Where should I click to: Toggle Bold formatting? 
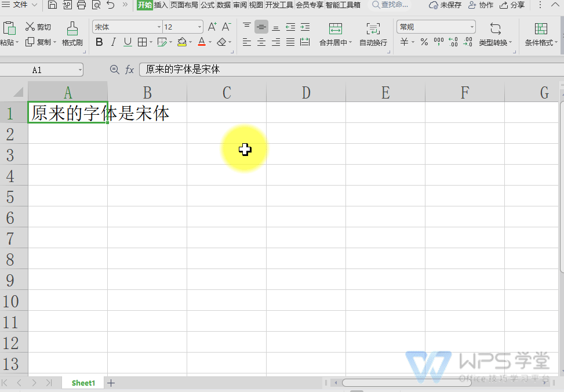tap(99, 42)
